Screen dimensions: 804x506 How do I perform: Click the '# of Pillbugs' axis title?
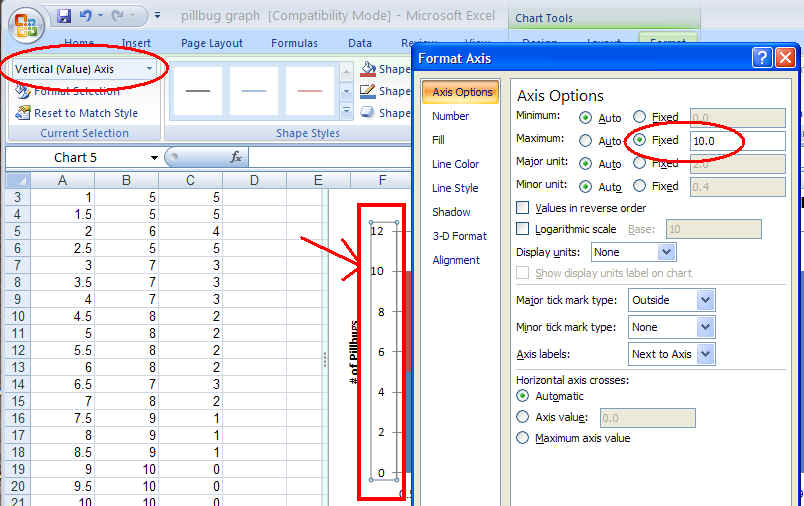tap(353, 353)
